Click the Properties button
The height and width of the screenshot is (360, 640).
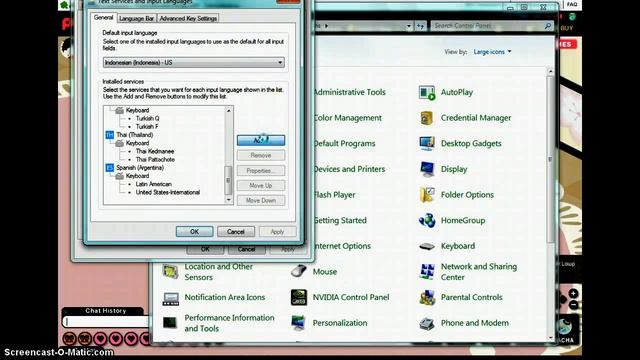point(261,171)
